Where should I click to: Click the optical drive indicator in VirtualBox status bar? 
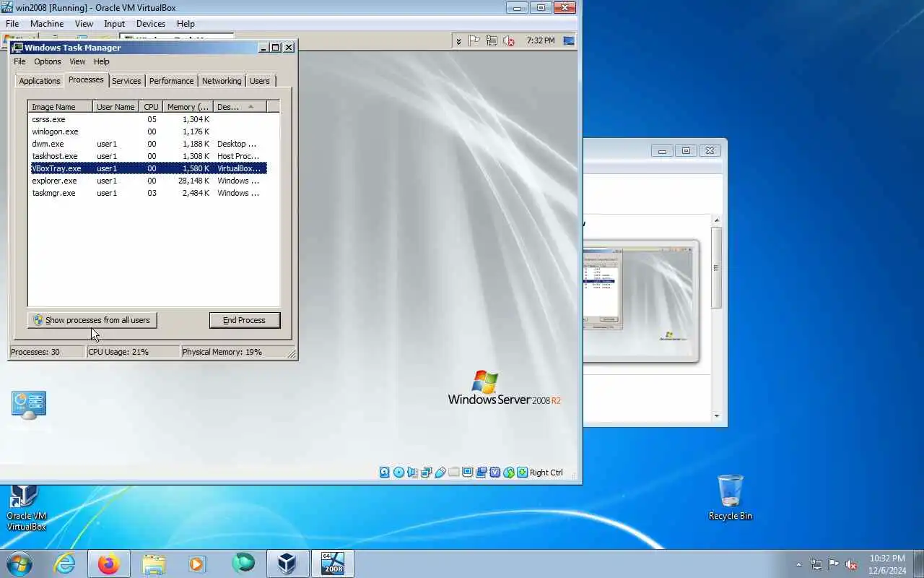(398, 473)
